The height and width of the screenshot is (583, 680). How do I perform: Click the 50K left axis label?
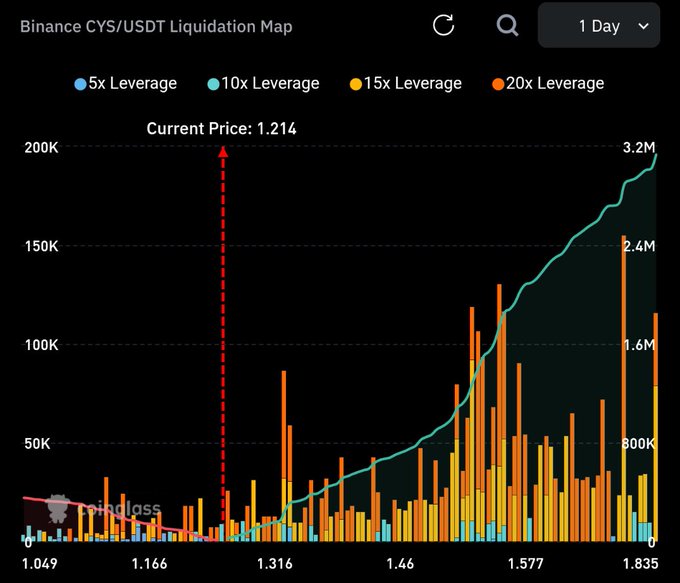click(x=37, y=444)
